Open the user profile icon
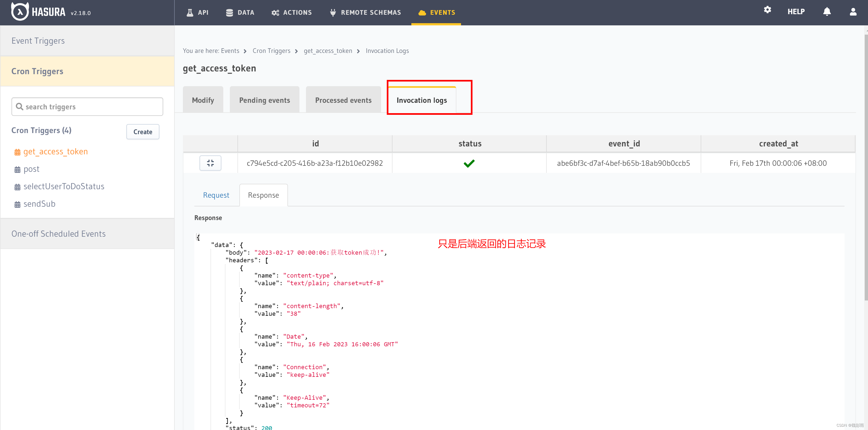The image size is (868, 430). (853, 12)
